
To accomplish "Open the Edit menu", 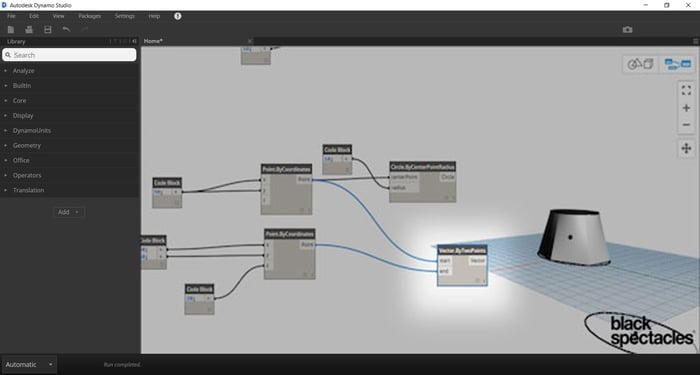I will coord(34,16).
